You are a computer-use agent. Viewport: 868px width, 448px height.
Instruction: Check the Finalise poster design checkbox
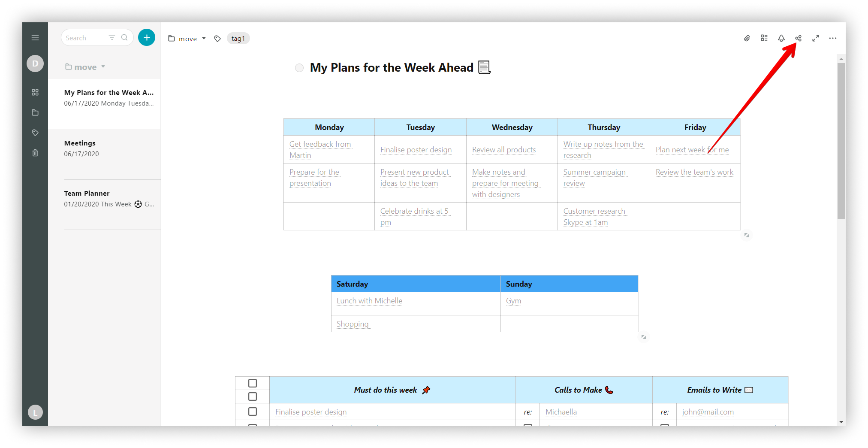[x=253, y=412]
